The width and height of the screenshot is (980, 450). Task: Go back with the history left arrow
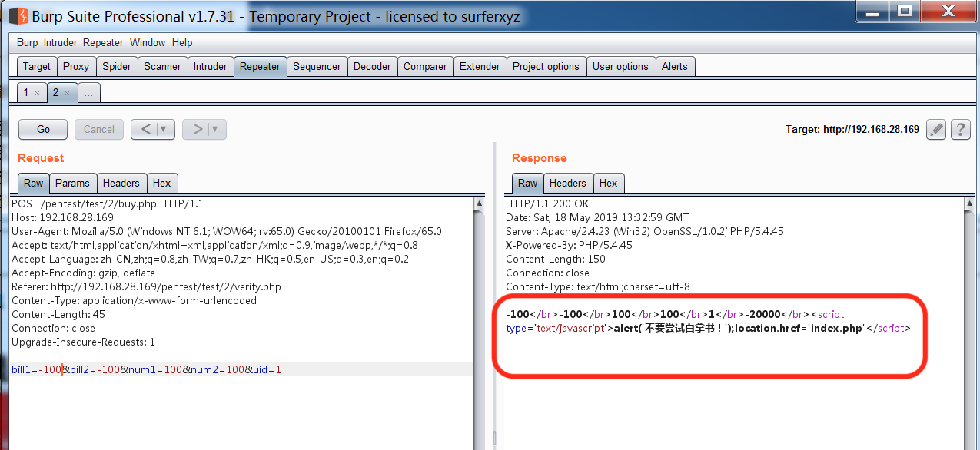click(x=145, y=129)
